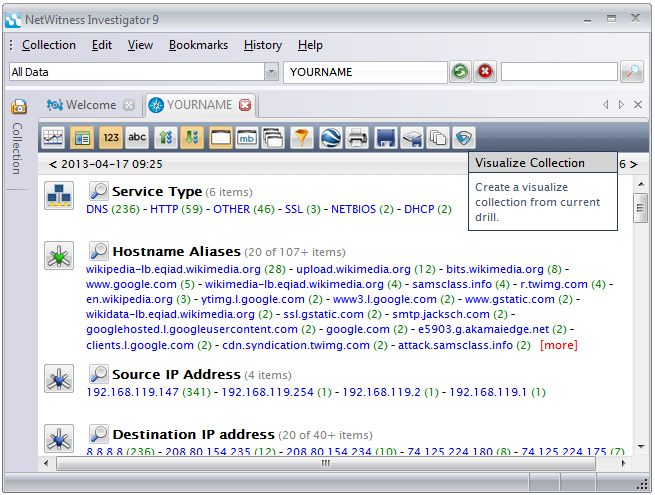The height and width of the screenshot is (495, 655).
Task: Close the YOURNAME tab red X
Action: click(245, 105)
